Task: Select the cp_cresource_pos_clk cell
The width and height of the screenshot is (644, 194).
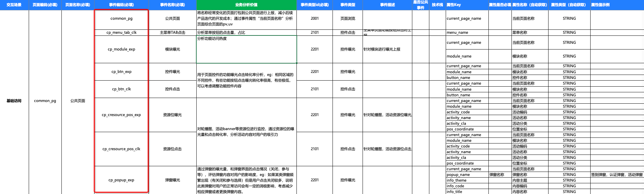Action: click(x=122, y=149)
